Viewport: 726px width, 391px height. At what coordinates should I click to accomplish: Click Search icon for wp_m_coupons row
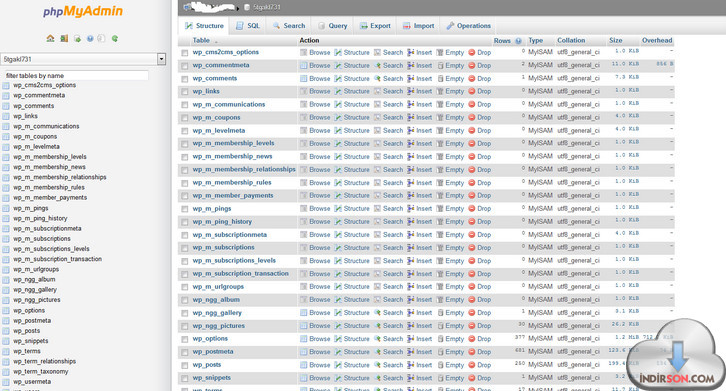pyautogui.click(x=377, y=117)
